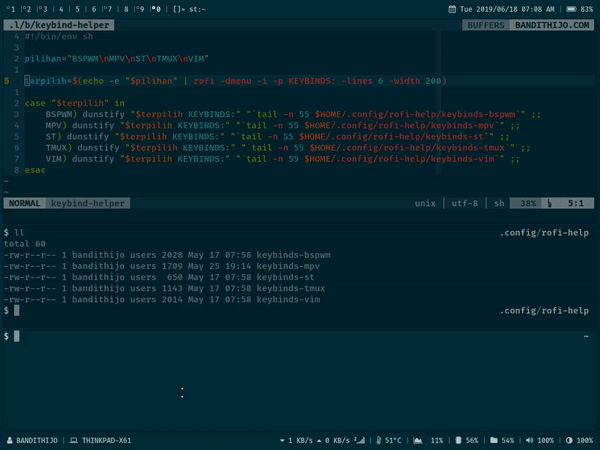600x450 pixels.
Task: Select the active workspace 0
Action: [x=158, y=9]
